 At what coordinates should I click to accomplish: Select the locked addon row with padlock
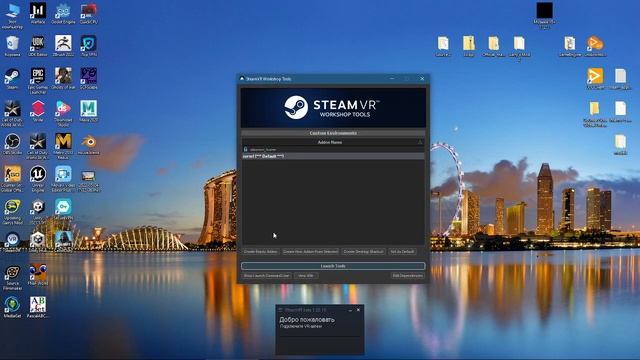click(x=333, y=149)
